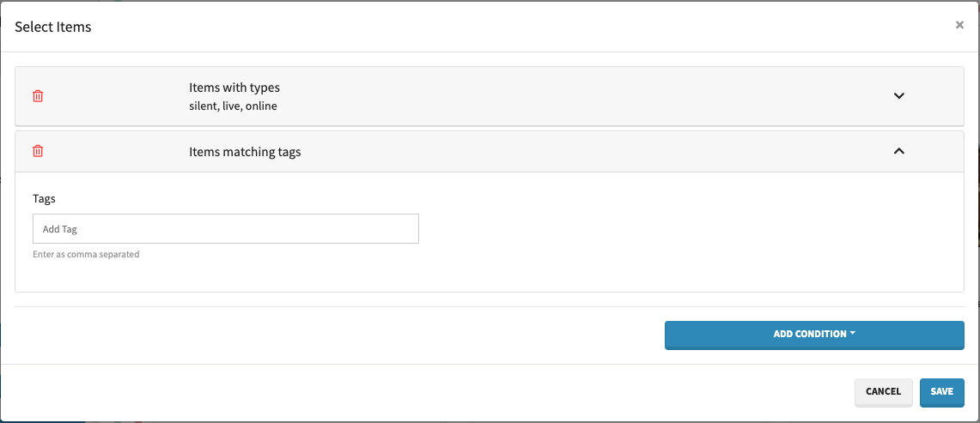Close the Select Items dialog
This screenshot has height=423, width=980.
click(959, 25)
